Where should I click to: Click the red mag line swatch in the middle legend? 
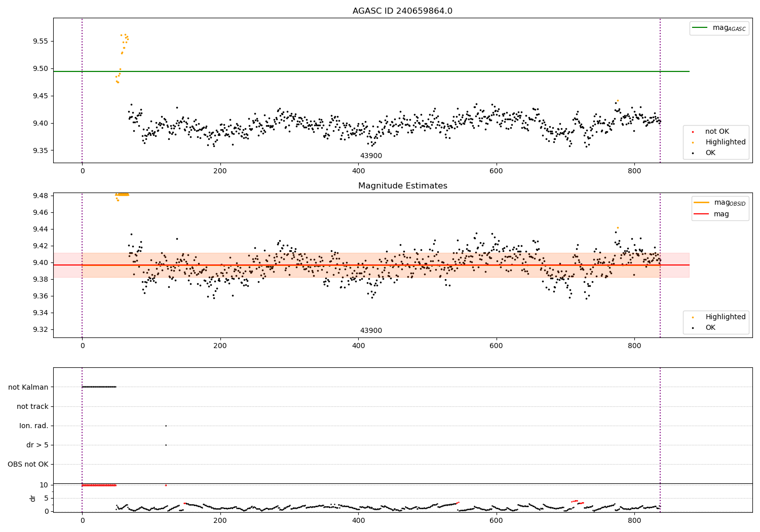coord(702,214)
